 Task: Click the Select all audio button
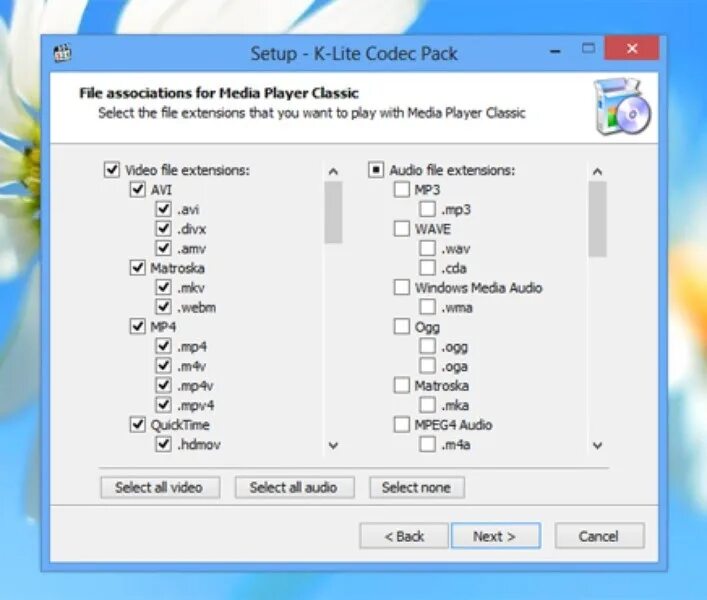click(x=294, y=487)
